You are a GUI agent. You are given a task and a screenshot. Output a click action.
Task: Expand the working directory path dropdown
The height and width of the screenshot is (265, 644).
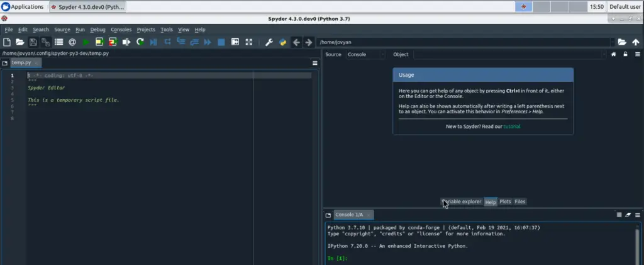coord(613,42)
